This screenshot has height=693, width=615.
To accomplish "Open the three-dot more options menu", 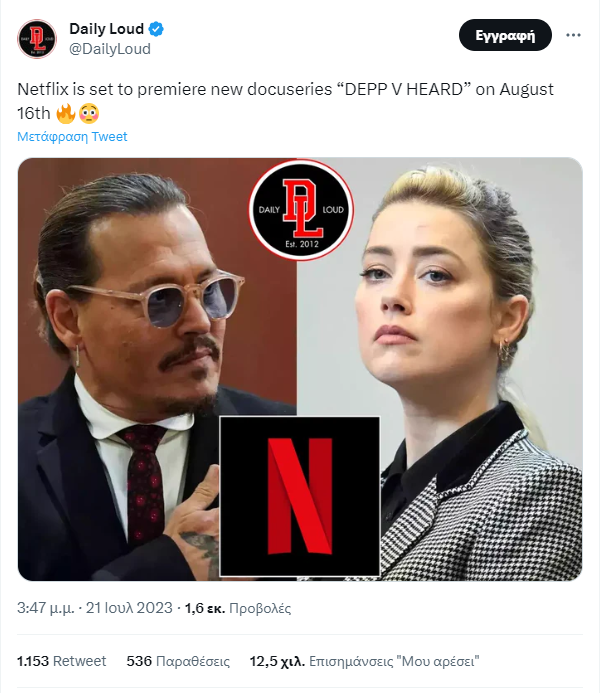I will coord(573,35).
